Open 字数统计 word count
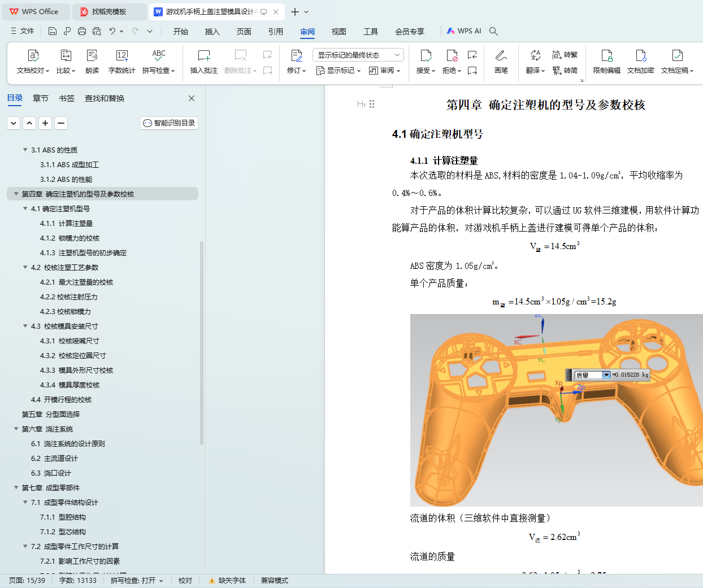 click(122, 62)
